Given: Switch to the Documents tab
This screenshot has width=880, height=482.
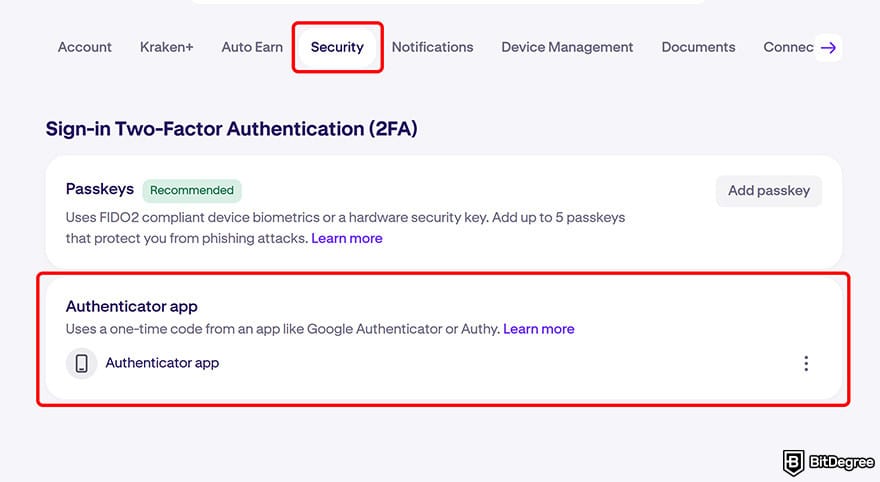Looking at the screenshot, I should pyautogui.click(x=698, y=47).
